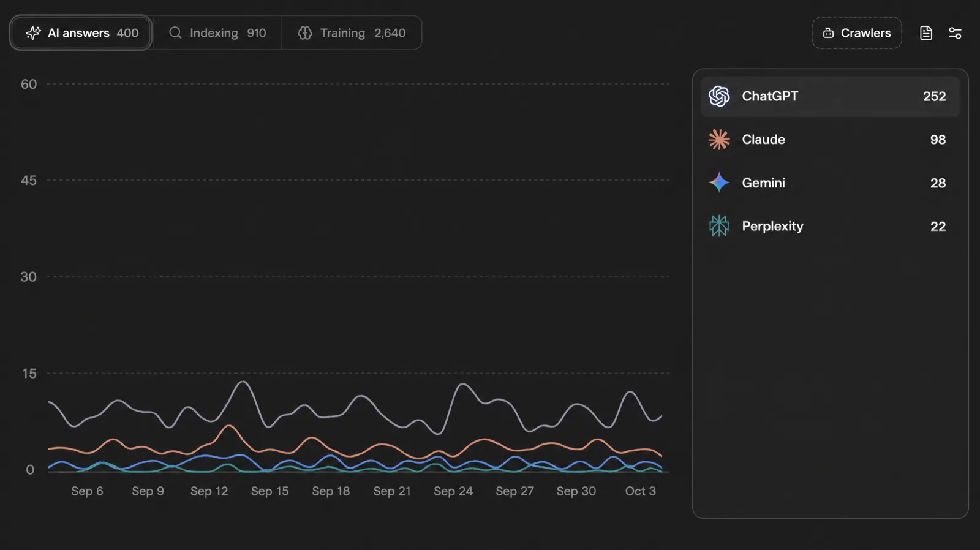Open the filter settings sliders icon

955,33
